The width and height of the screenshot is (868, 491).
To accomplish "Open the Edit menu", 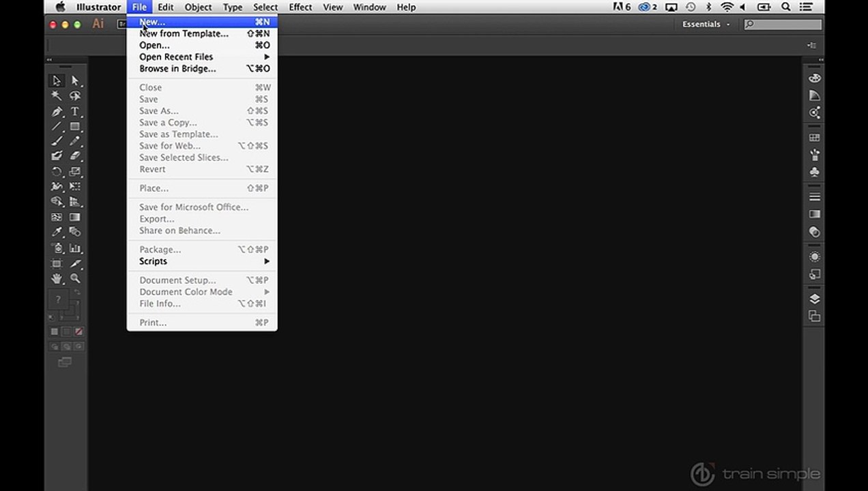I will tap(165, 7).
